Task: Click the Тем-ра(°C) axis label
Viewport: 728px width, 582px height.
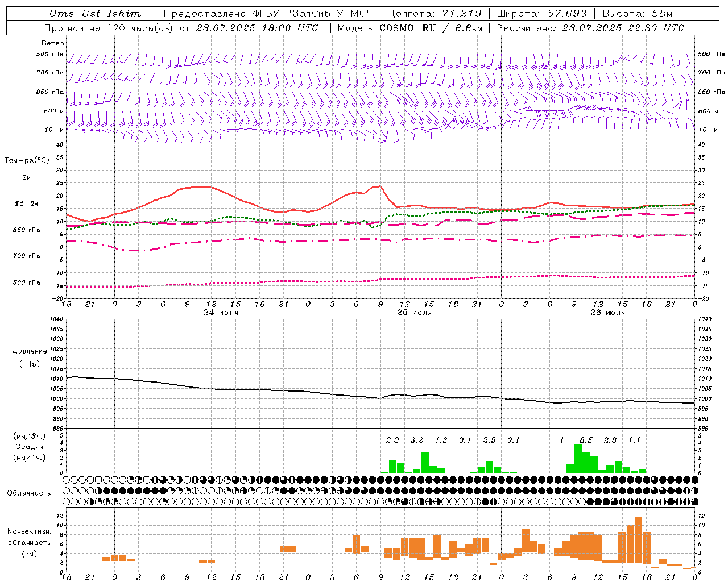Action: point(27,161)
